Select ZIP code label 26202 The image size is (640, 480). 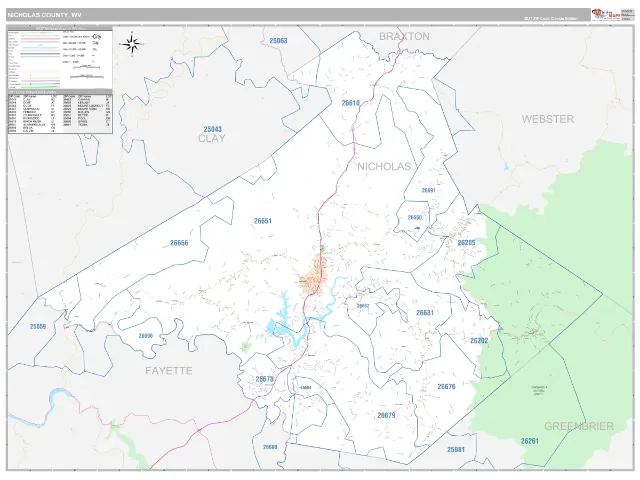pyautogui.click(x=479, y=340)
